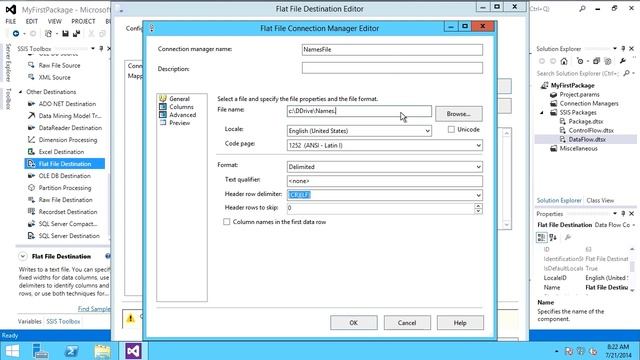Select ControlFlow.dtsx in Solution Explorer
Screen dimensions: 640x360
591,130
